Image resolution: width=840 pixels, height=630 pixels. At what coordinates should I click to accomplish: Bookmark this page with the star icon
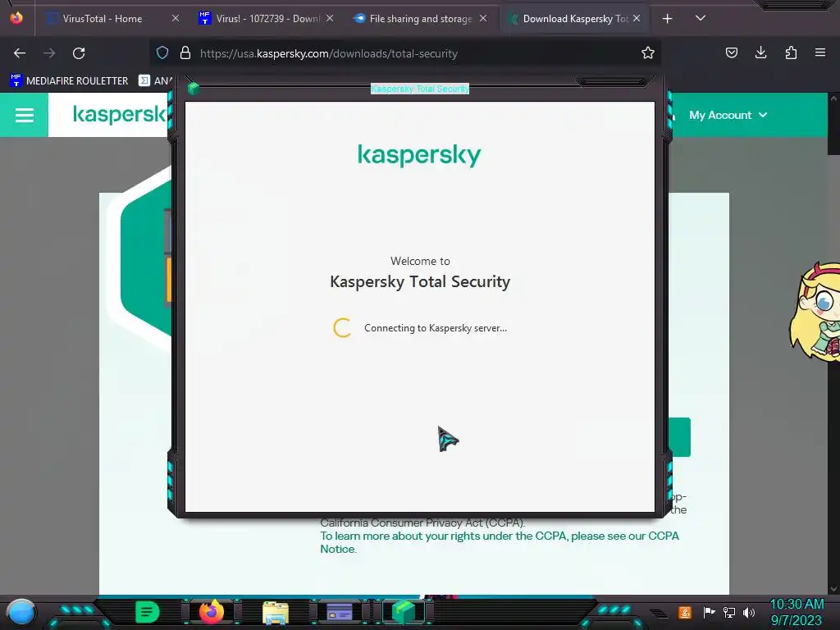tap(648, 52)
